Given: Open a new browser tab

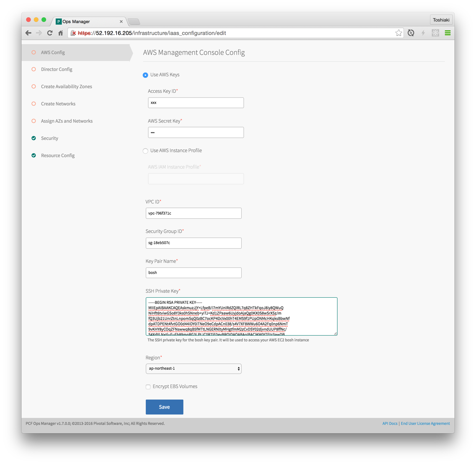Looking at the screenshot, I should [134, 21].
